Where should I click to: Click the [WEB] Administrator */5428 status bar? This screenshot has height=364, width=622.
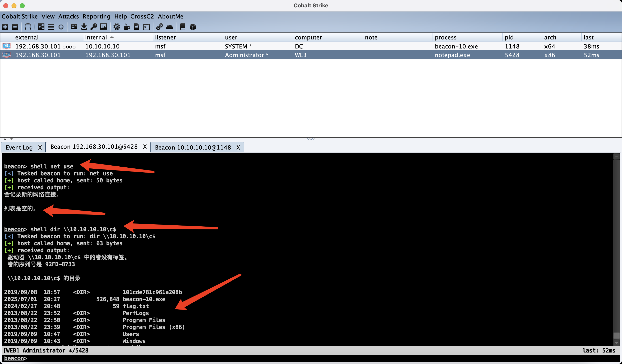click(x=311, y=350)
